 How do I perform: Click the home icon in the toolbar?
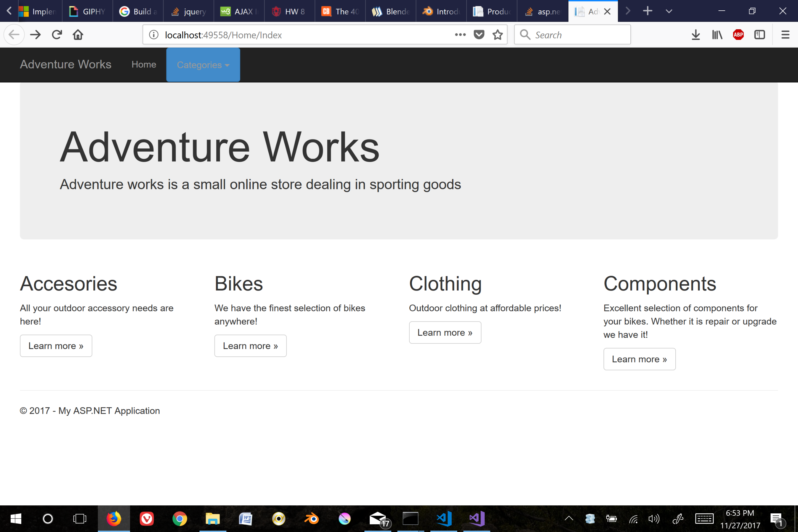point(78,34)
